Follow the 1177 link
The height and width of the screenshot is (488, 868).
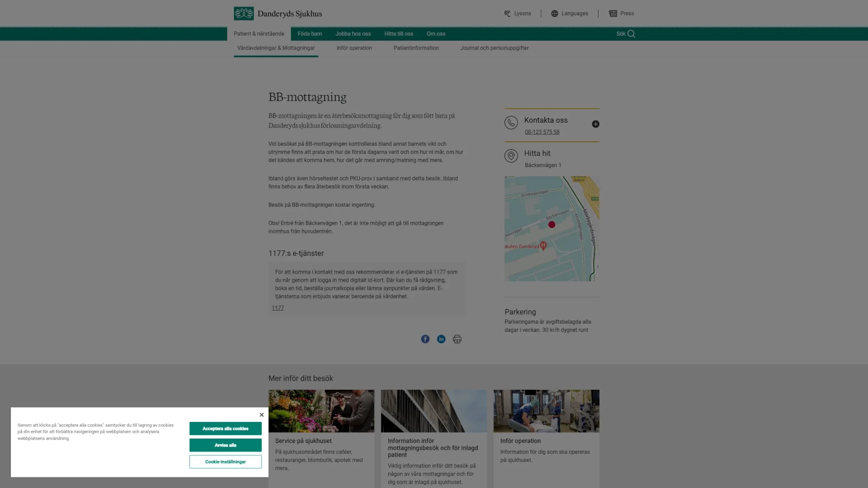pyautogui.click(x=278, y=308)
